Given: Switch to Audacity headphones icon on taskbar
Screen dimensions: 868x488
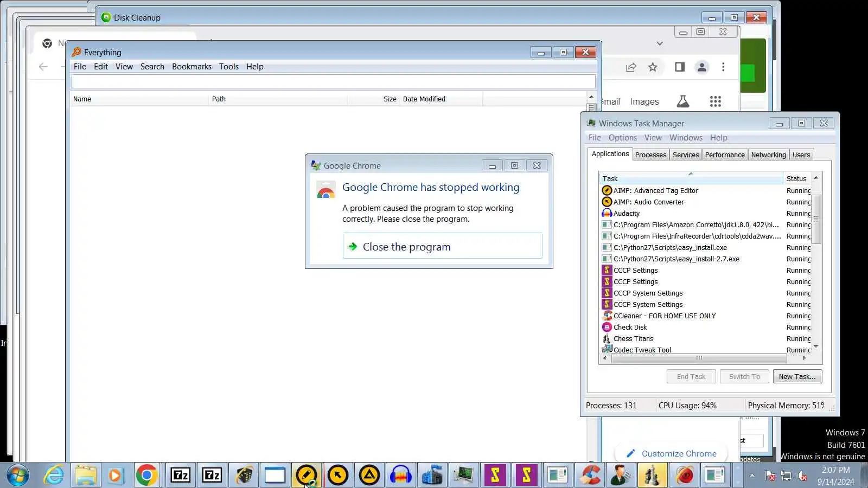Looking at the screenshot, I should tap(401, 476).
